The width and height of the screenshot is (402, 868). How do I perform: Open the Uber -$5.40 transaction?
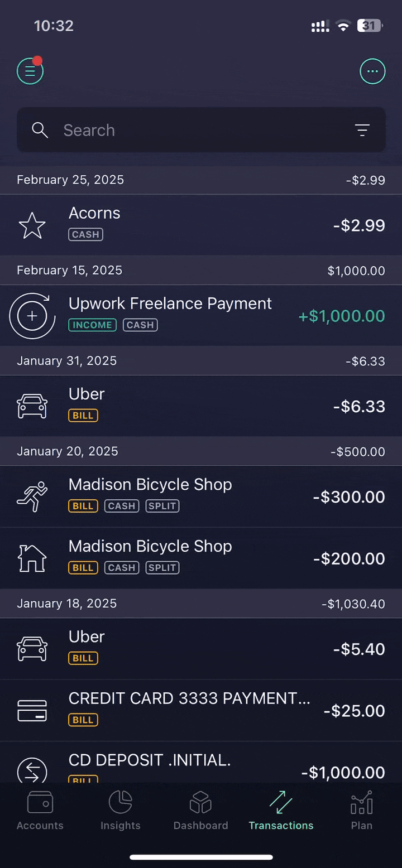[x=201, y=649]
